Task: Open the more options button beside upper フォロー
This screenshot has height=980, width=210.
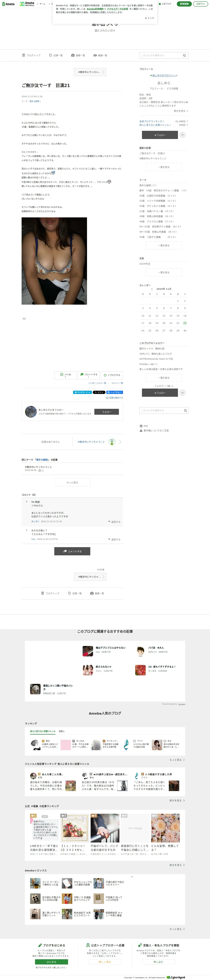Action: pyautogui.click(x=183, y=135)
